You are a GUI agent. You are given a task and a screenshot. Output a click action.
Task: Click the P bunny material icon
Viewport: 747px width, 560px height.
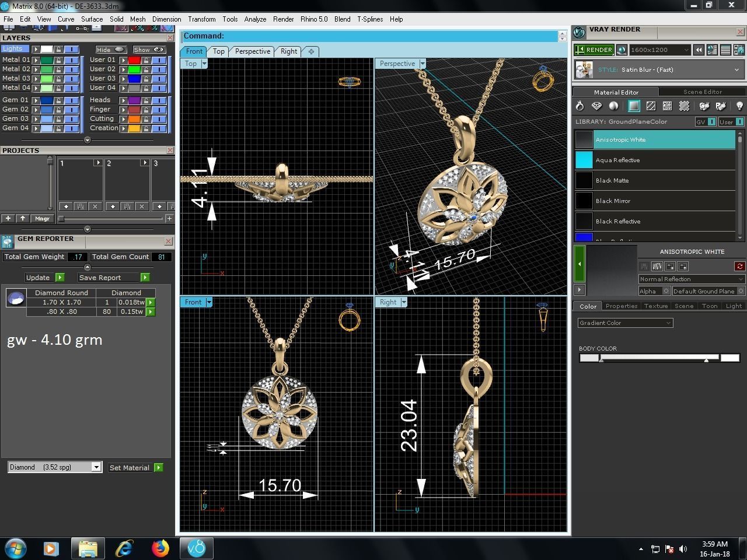pos(721,106)
